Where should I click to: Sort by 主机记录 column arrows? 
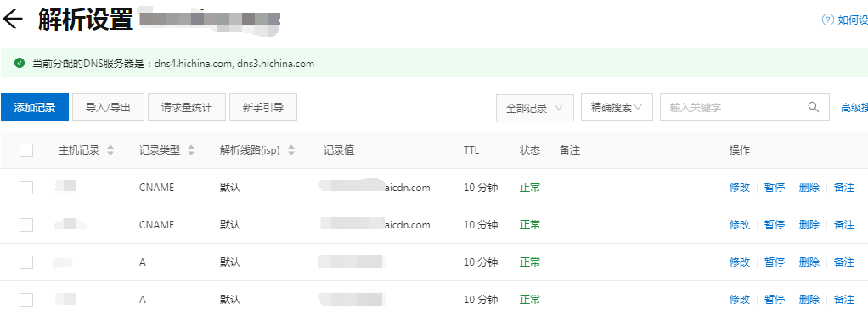[110, 150]
